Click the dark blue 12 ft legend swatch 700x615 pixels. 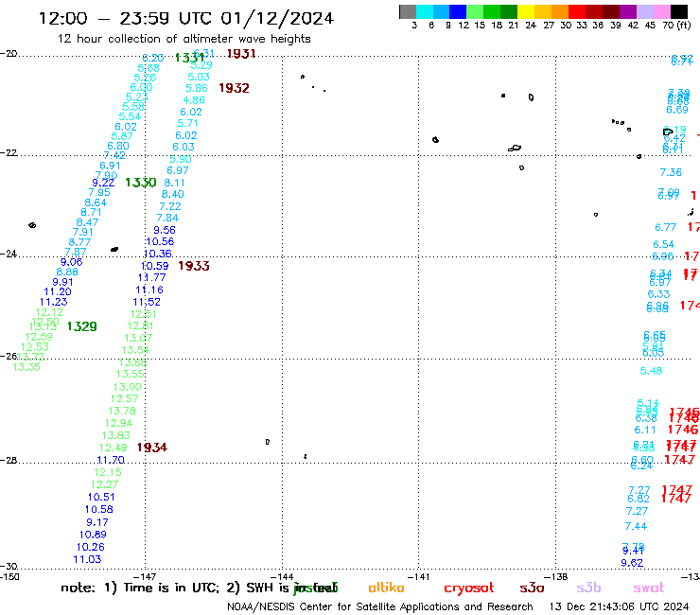coord(458,11)
